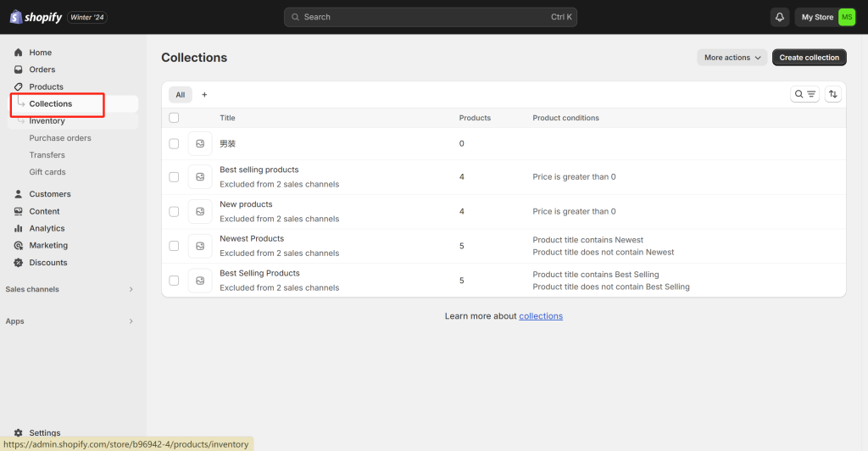Click image placeholder for Newest Products
The height and width of the screenshot is (451, 868).
click(x=200, y=246)
